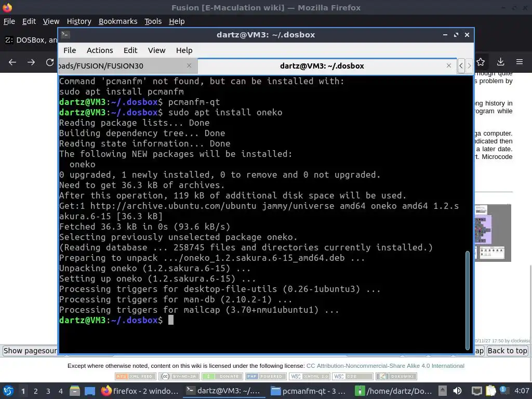Switch to workspace 1
This screenshot has height=399, width=532.
(x=23, y=391)
